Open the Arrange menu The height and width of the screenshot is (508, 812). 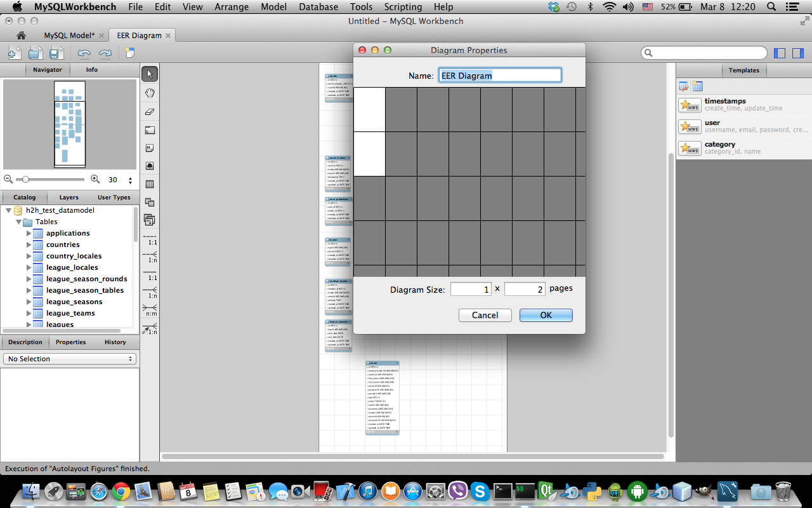coord(231,7)
